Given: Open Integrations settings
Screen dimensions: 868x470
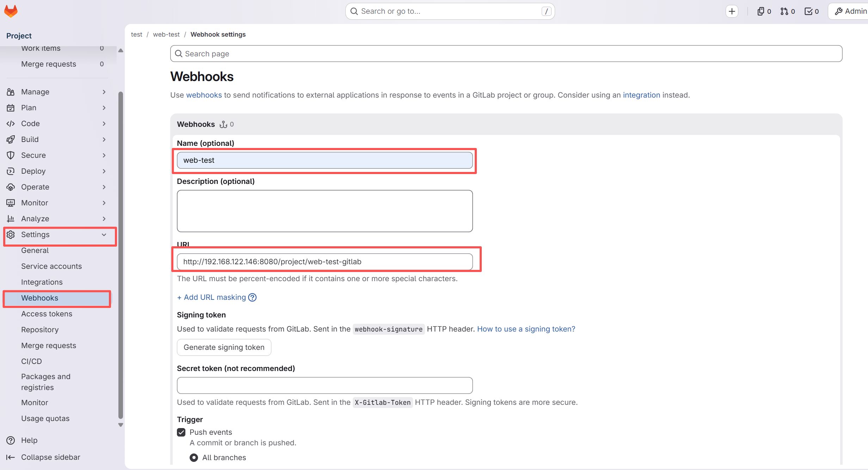Looking at the screenshot, I should pos(42,282).
